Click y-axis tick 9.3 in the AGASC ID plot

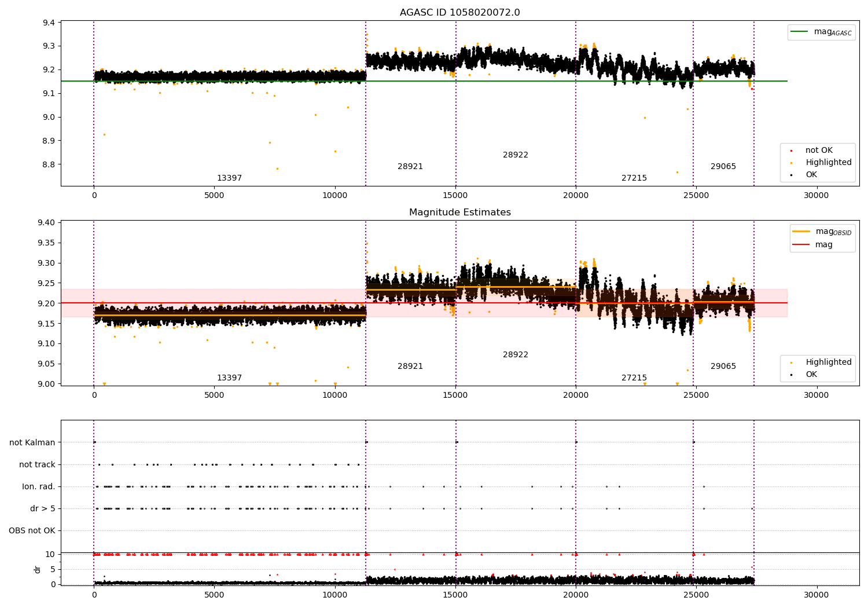(x=49, y=46)
